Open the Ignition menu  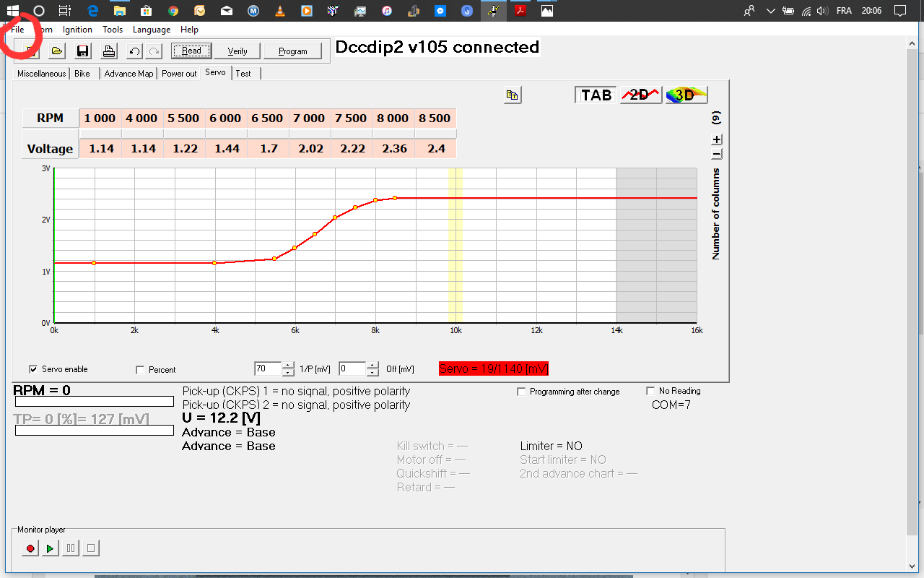click(77, 30)
